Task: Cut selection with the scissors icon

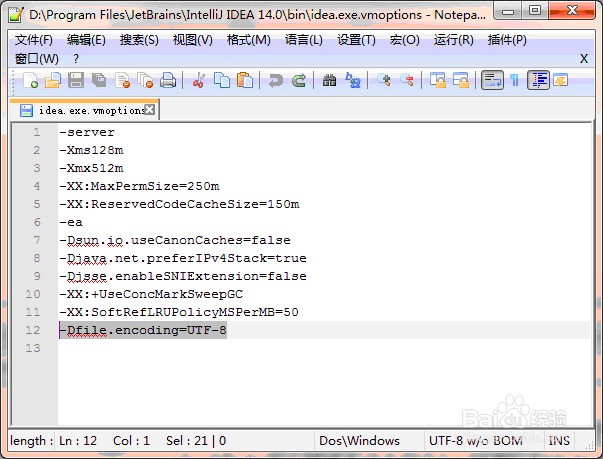Action: pos(199,81)
